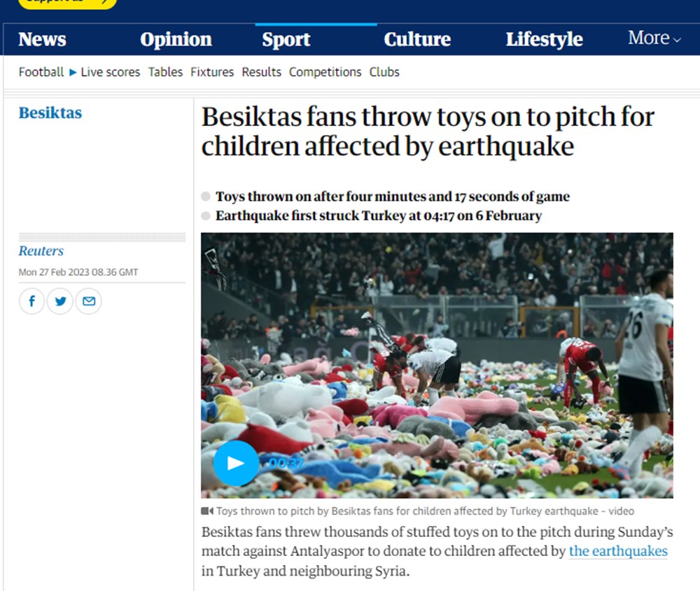Play the Besiktas toys video
700x591 pixels.
coord(236,463)
